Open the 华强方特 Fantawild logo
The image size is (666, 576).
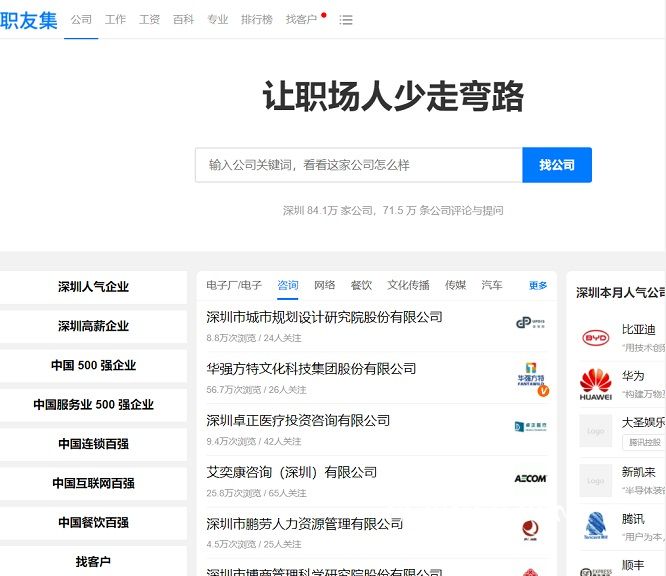pyautogui.click(x=531, y=375)
